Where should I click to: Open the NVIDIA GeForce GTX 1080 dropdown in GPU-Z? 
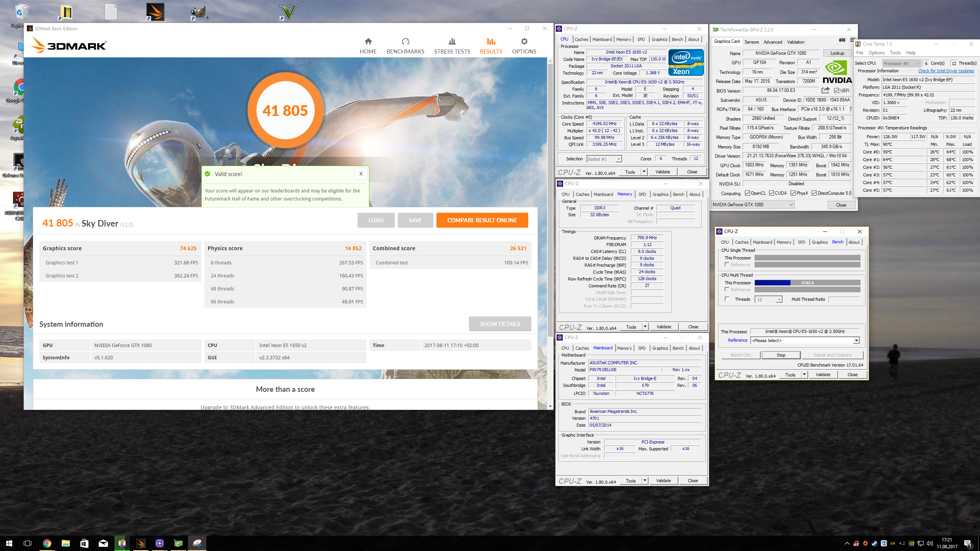[x=753, y=205]
